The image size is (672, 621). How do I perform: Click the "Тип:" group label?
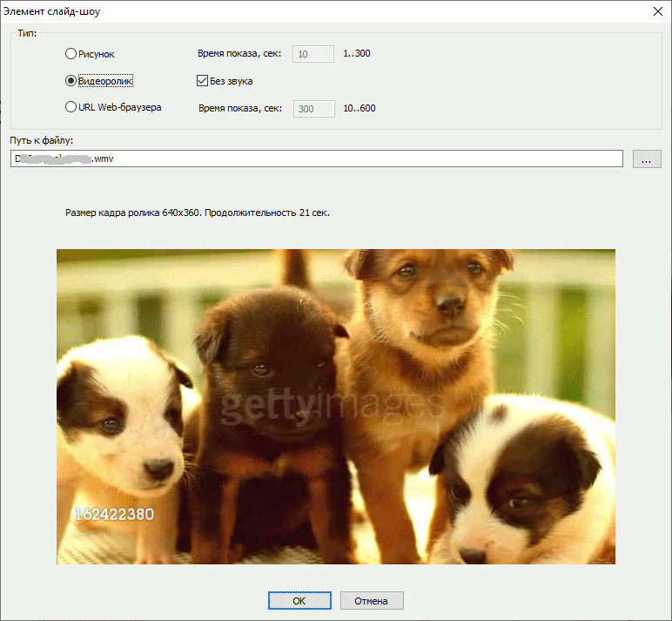coord(27,33)
